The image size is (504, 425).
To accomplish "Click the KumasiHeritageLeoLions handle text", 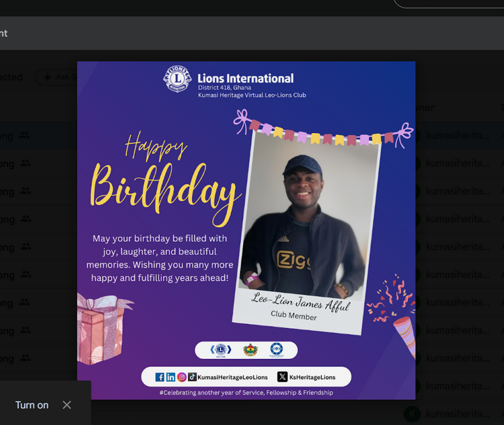I will point(233,377).
